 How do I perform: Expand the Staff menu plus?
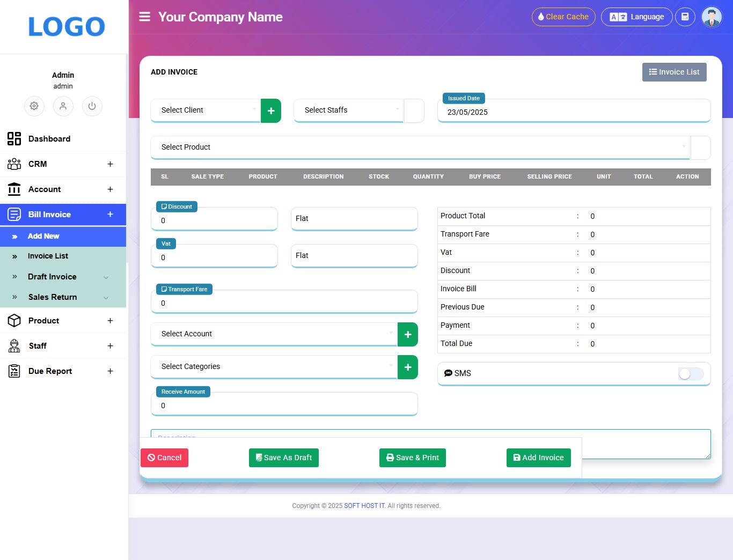tap(110, 346)
